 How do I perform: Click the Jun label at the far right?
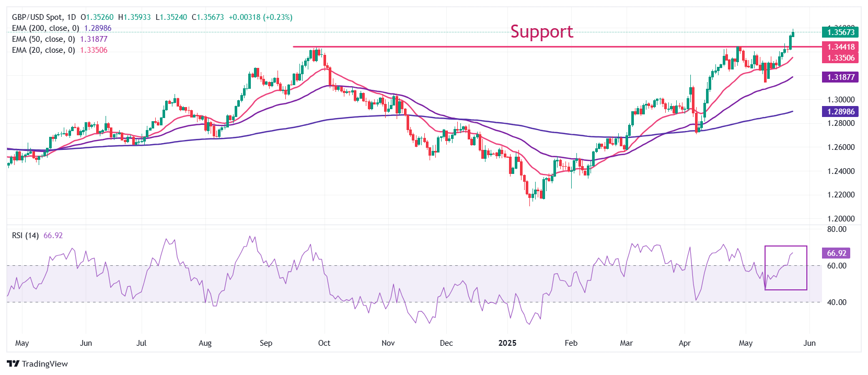coord(809,343)
